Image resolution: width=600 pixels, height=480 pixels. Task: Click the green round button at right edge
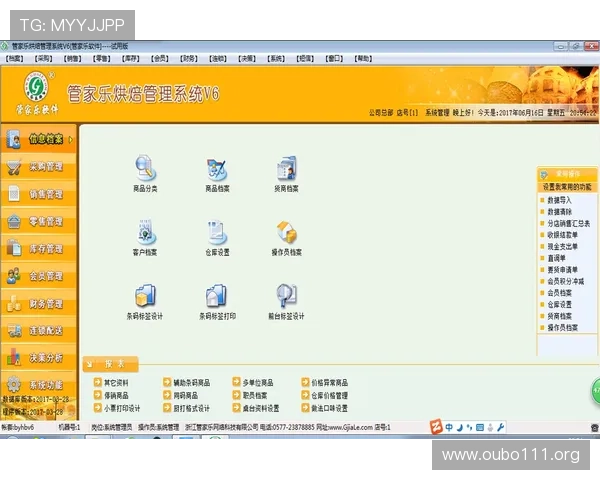click(592, 390)
